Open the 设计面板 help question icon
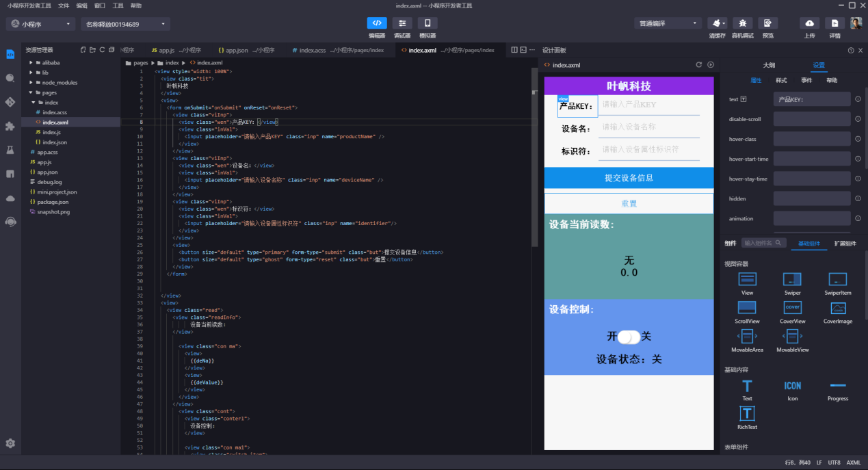 [x=851, y=51]
